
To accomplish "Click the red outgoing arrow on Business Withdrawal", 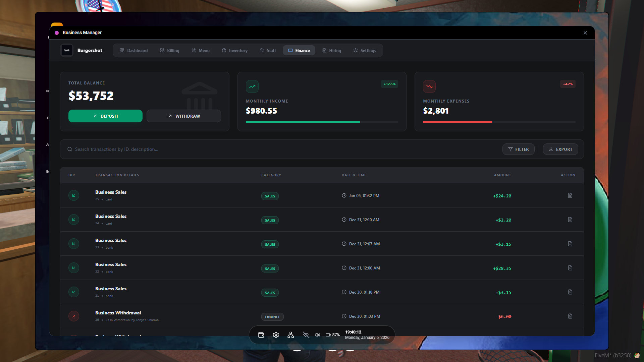I will coord(74,316).
